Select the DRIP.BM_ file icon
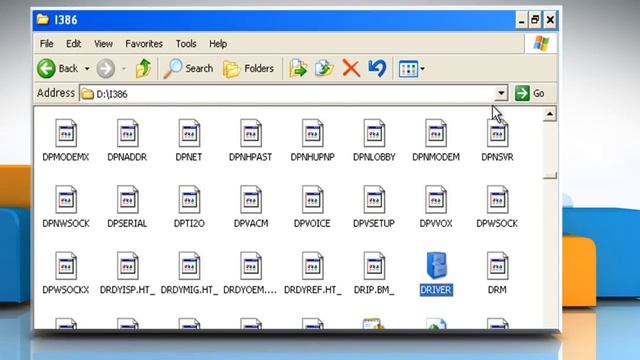The width and height of the screenshot is (640, 360). tap(374, 266)
